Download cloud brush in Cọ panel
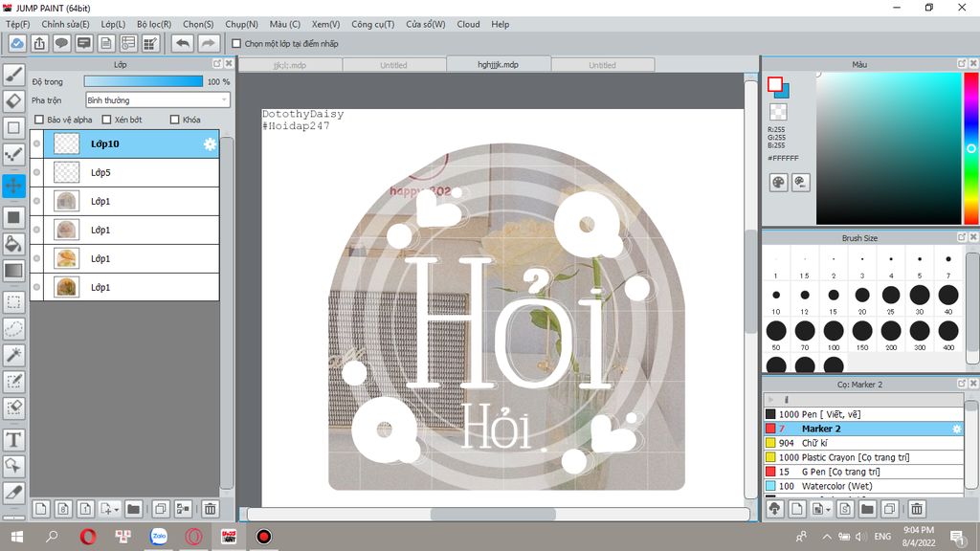Screen dimensions: 980x551 point(775,509)
